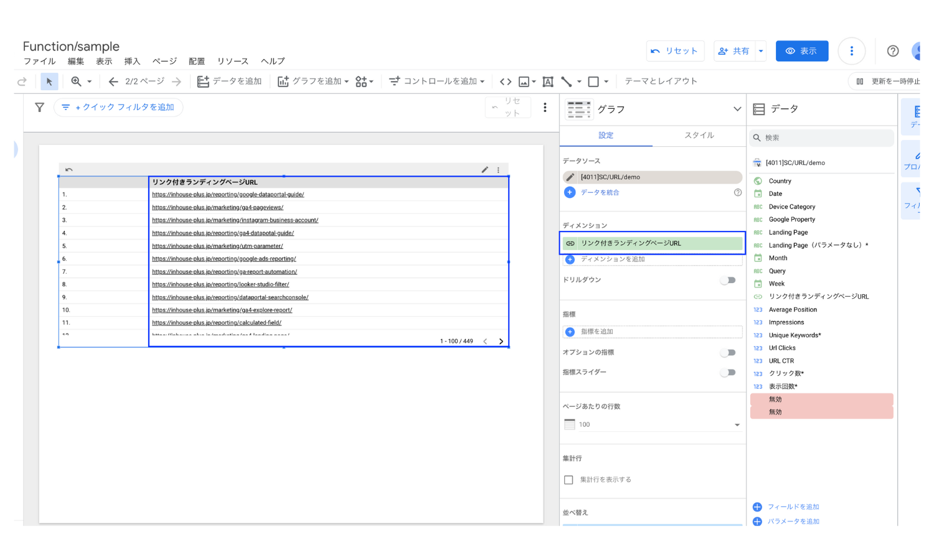Click the 指標を追加 field
The height and width of the screenshot is (560, 934).
653,332
